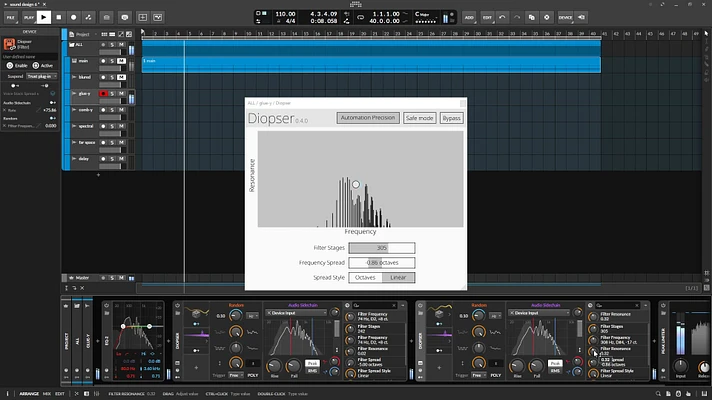Solo the 'main' track

pos(112,61)
